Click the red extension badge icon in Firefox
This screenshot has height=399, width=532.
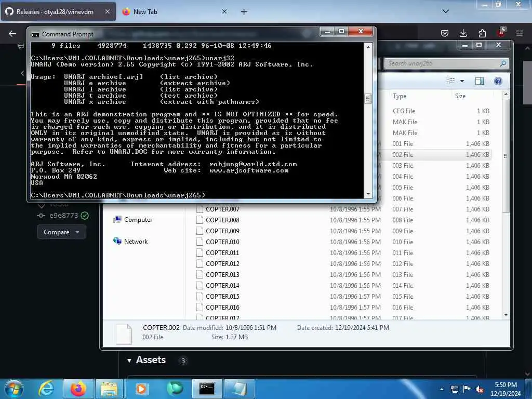click(x=501, y=32)
